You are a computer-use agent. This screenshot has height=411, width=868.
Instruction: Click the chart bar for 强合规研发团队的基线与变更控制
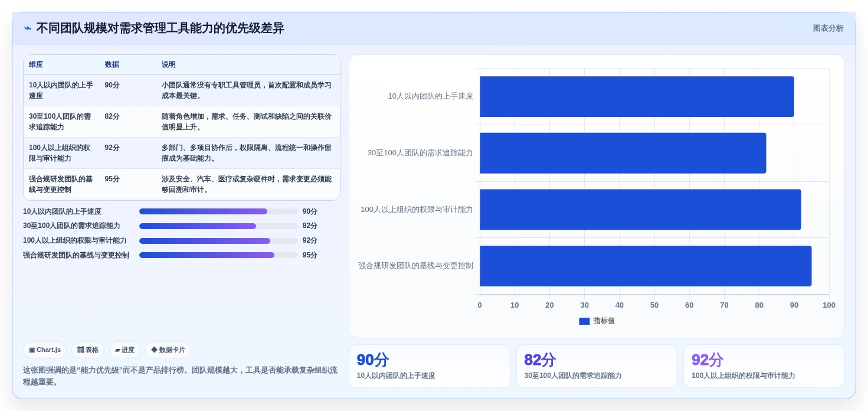point(646,266)
